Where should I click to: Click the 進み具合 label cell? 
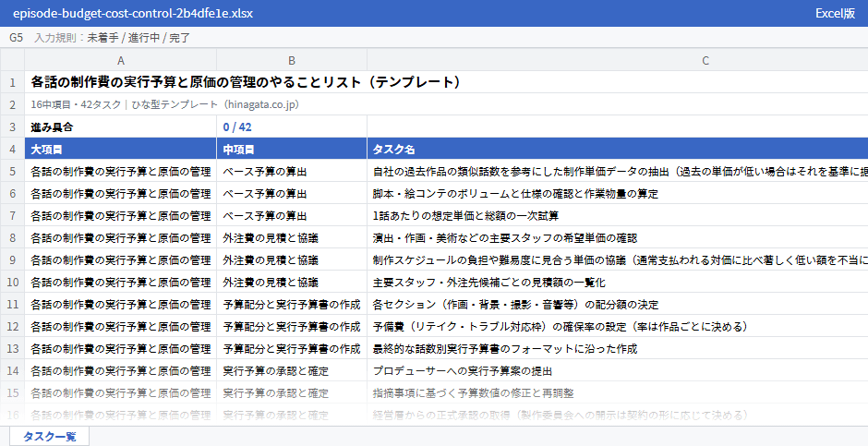[x=121, y=127]
